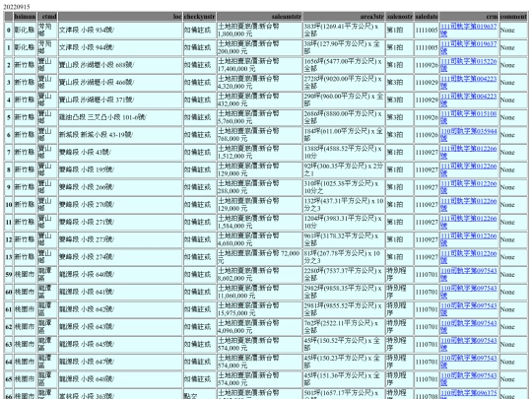Viewport: 532px width, 399px height.
Task: Select location cell 雙峰段 小段 43號
Action: [x=120, y=153]
